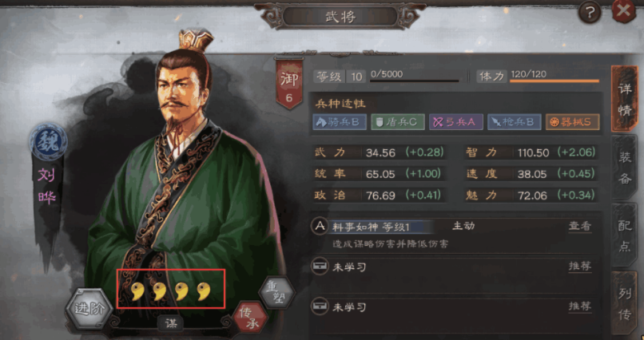Click 推荐 on first unlearned skill
644x340 pixels.
click(580, 267)
